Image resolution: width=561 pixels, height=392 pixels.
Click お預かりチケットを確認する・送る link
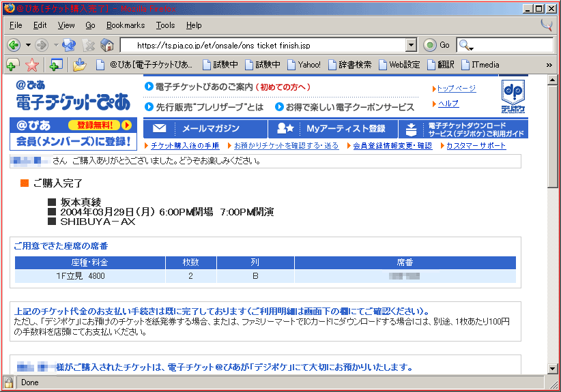[x=286, y=146]
